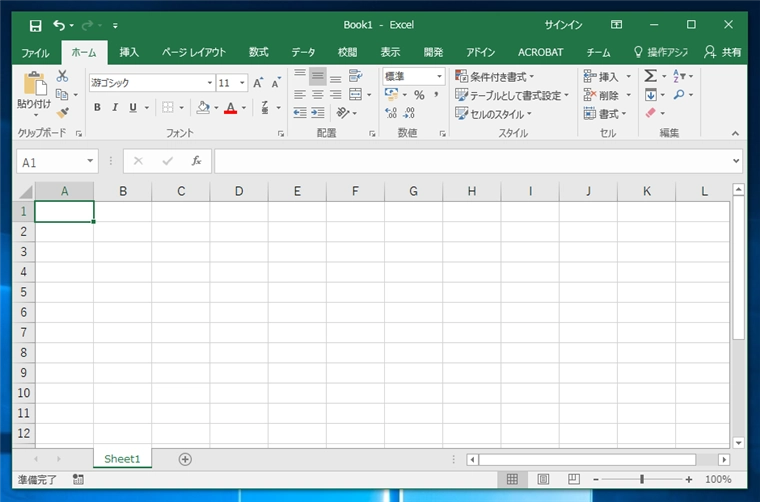The image size is (760, 502).
Task: Save the workbook with the floppy icon
Action: [x=35, y=25]
